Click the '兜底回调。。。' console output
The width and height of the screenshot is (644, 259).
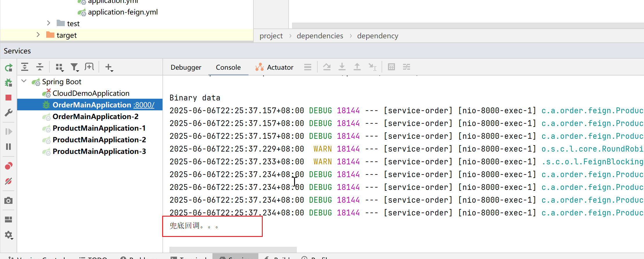(x=194, y=226)
